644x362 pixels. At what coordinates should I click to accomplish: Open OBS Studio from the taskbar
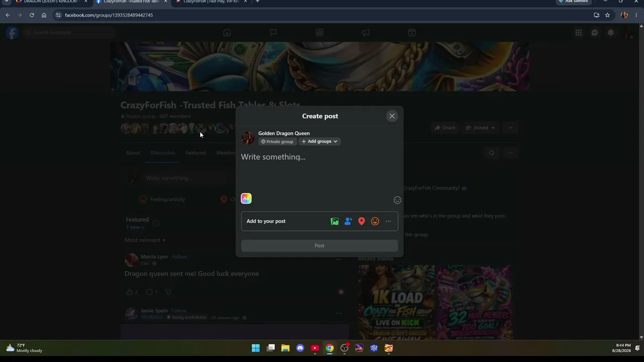(x=345, y=348)
